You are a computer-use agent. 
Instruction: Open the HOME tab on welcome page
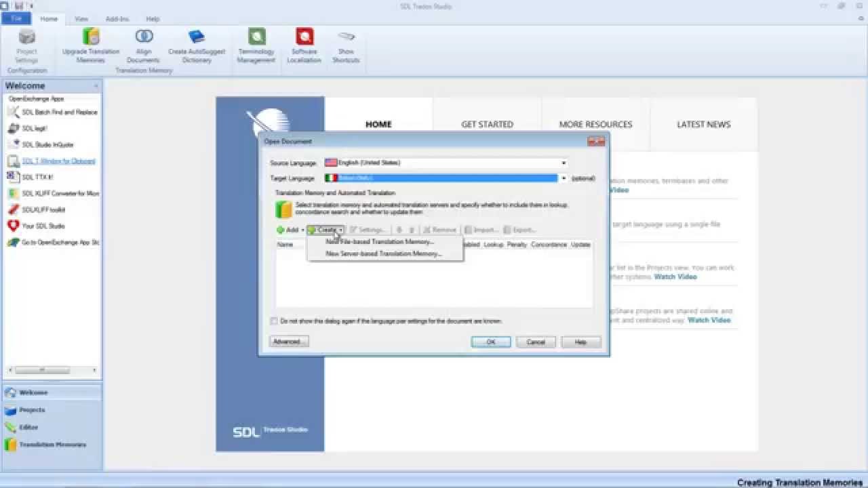(378, 124)
